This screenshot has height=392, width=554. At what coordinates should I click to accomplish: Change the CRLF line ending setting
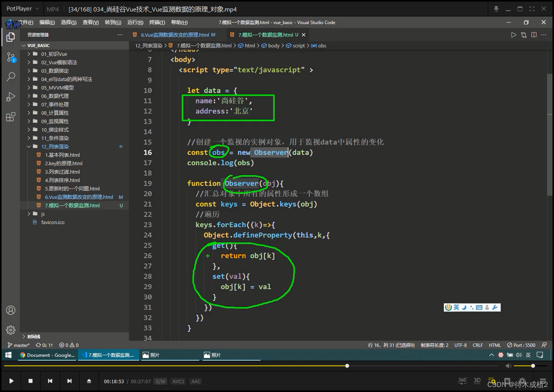click(477, 345)
